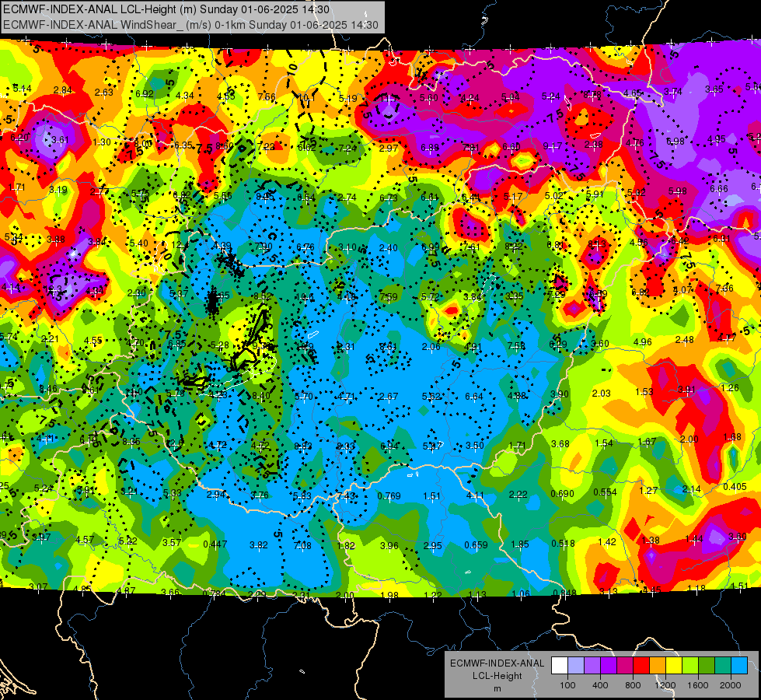Click the legend title LCL-Height
Viewport: 761px width, 700px height.
[x=497, y=676]
